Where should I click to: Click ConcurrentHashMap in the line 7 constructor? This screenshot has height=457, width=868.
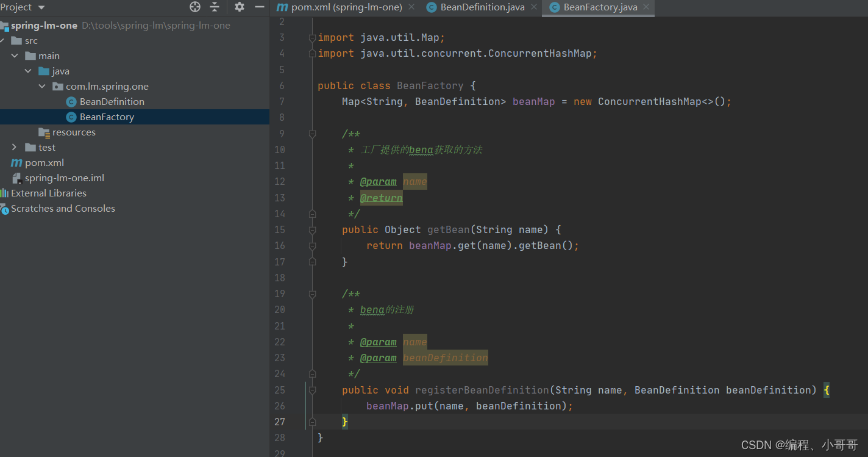649,101
